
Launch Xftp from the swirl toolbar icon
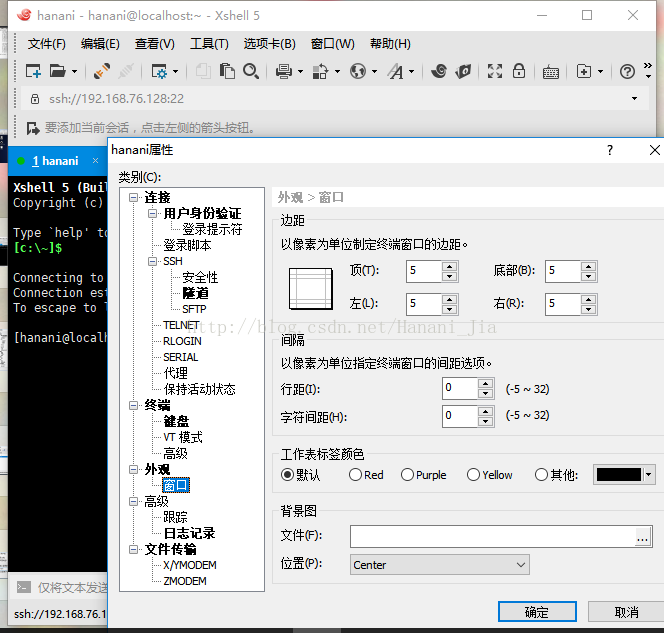439,71
